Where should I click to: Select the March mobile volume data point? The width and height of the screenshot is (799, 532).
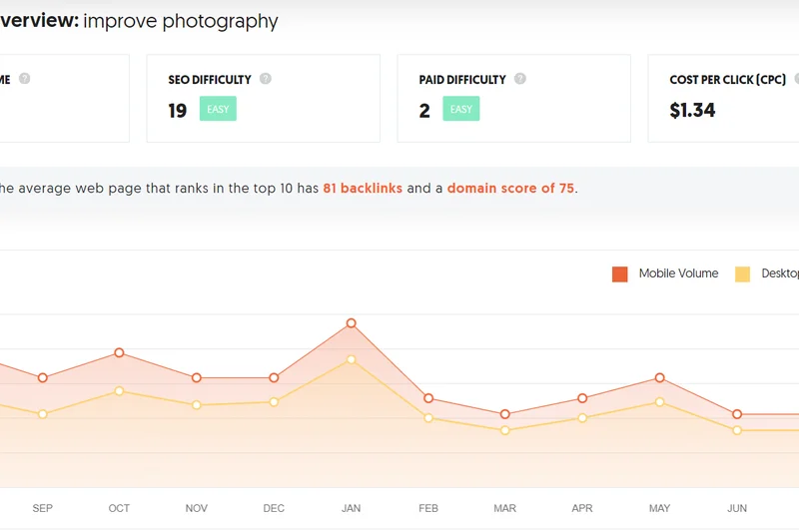tap(505, 413)
